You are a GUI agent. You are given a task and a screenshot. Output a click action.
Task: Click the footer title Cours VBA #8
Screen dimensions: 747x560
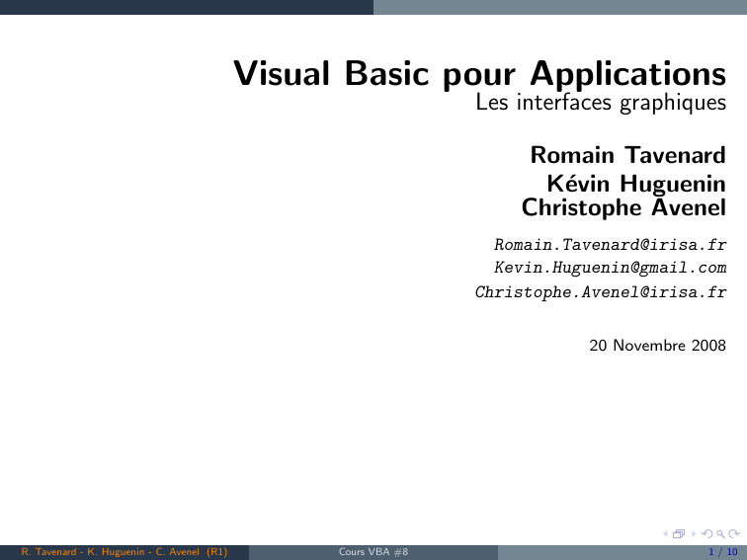pyautogui.click(x=373, y=552)
